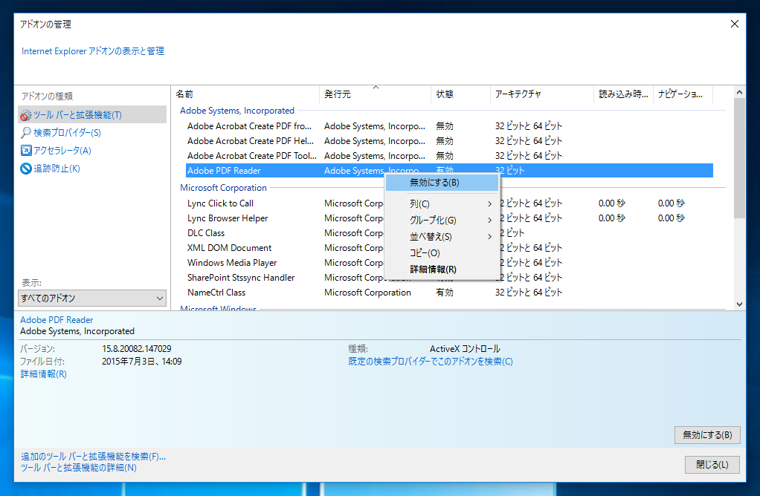Select the toolbars and extensions icon

pos(26,115)
